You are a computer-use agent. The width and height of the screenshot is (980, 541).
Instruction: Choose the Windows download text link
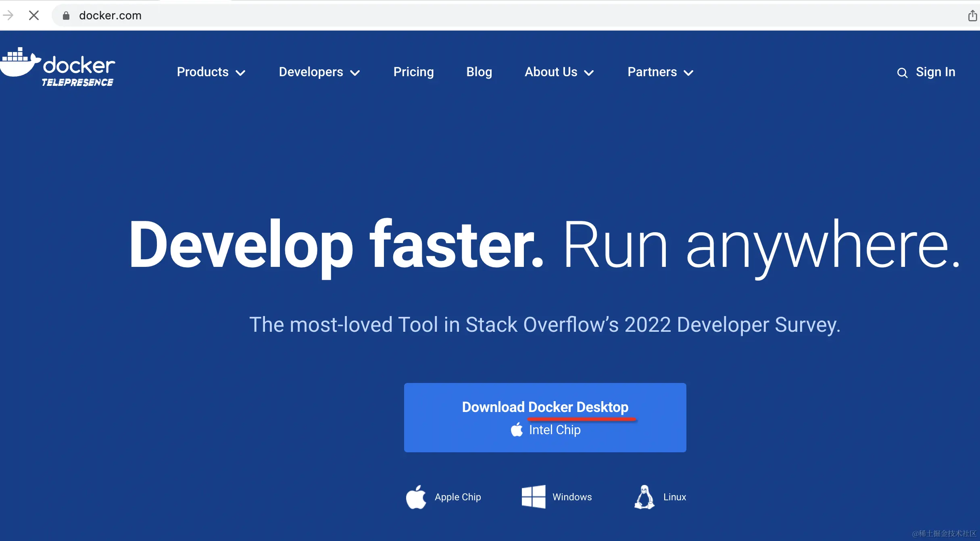572,497
